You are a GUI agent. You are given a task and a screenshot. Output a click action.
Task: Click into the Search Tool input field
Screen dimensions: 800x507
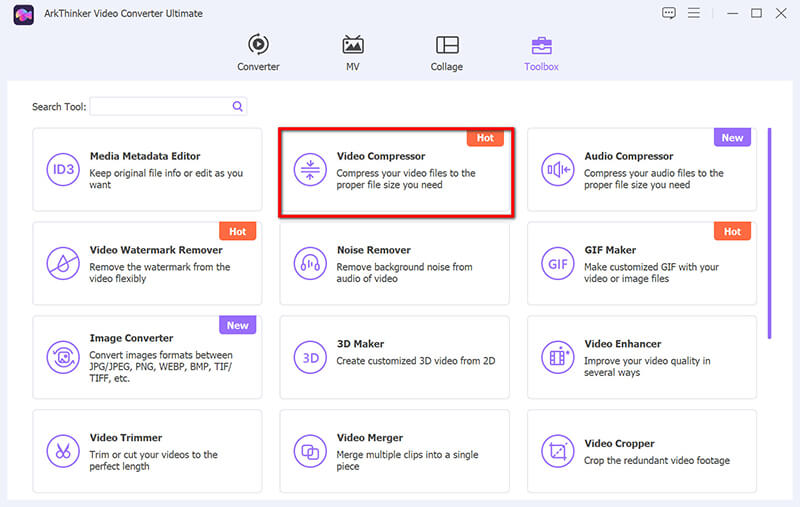coord(168,106)
